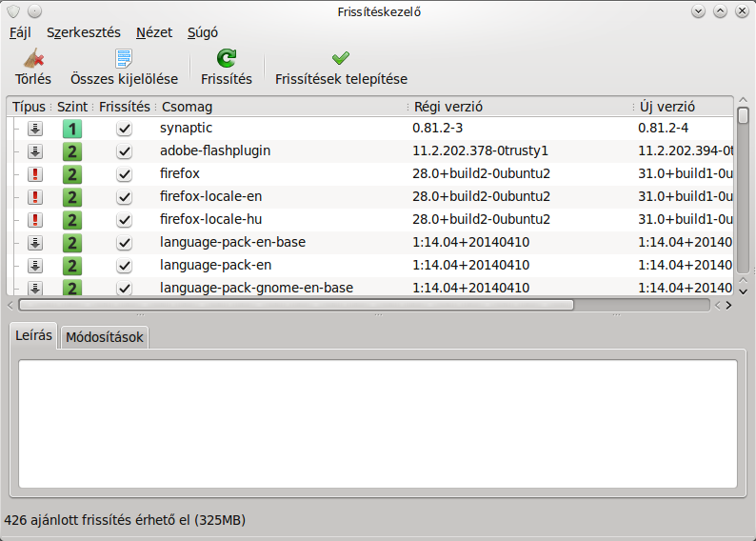Toggle the firefox-locale-en update checkbox
756x541 pixels.
125,197
